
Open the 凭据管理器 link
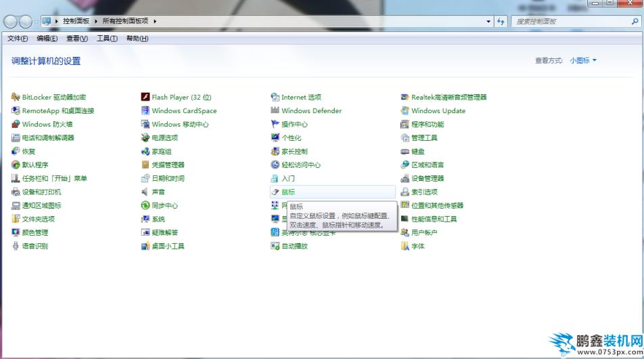pos(168,165)
